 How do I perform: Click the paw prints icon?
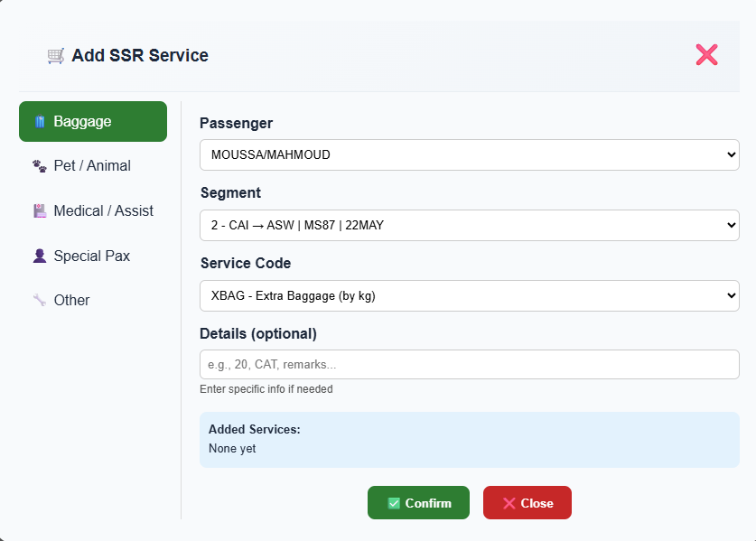click(x=40, y=166)
